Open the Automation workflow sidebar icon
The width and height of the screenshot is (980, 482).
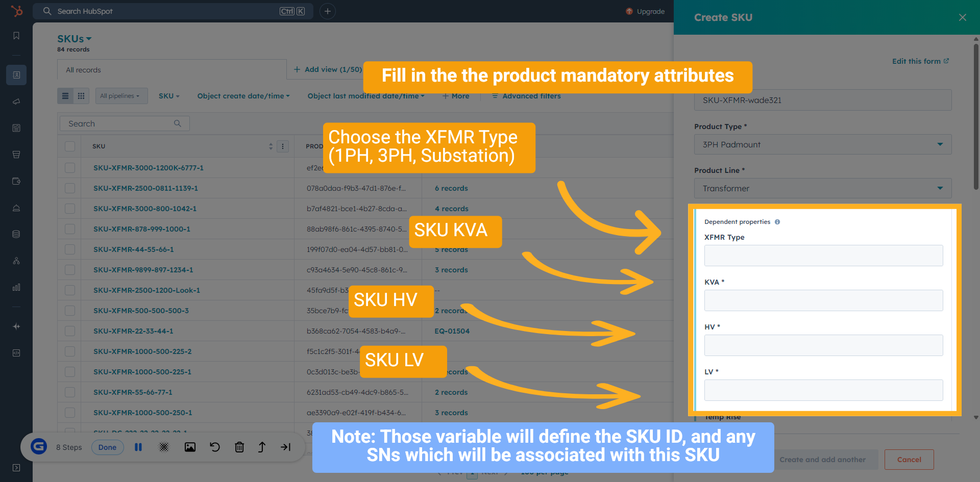click(x=16, y=261)
